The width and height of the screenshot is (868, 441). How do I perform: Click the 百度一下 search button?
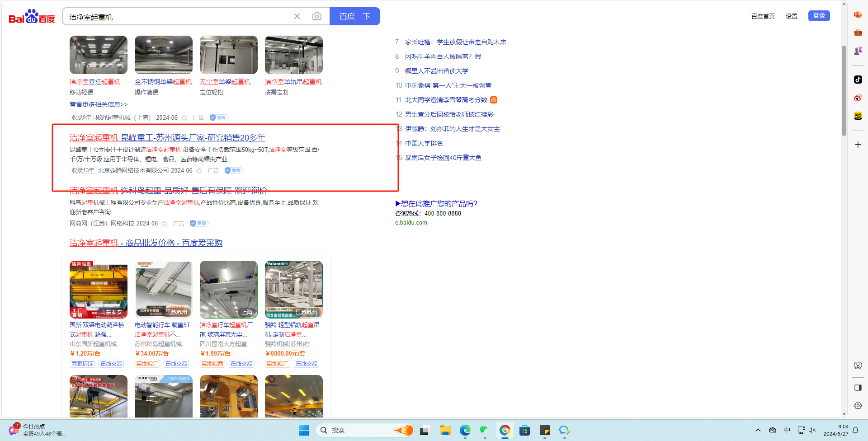[x=355, y=16]
